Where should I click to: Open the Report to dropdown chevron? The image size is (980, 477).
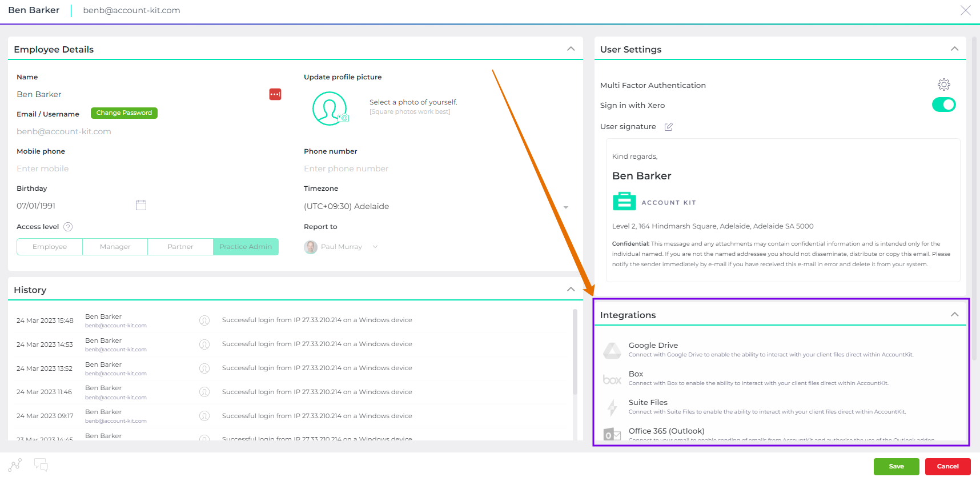375,247
